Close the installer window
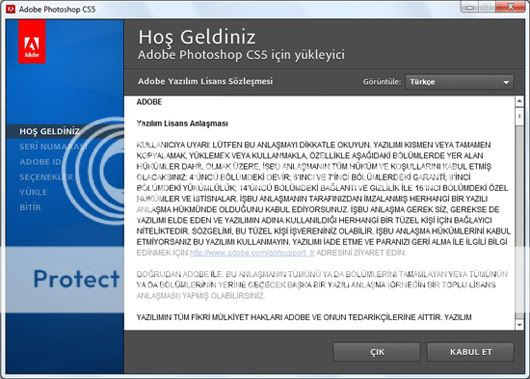Viewport: 530px width, 379px height. [x=510, y=7]
